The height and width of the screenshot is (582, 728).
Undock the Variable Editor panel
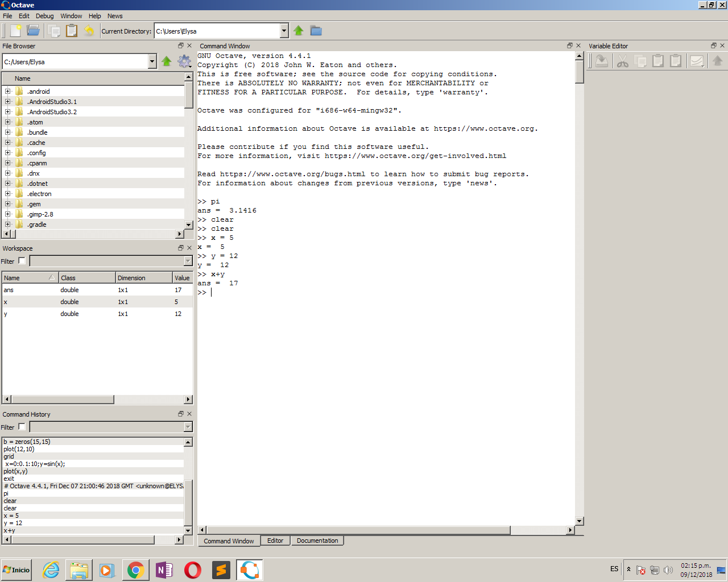[x=714, y=45]
